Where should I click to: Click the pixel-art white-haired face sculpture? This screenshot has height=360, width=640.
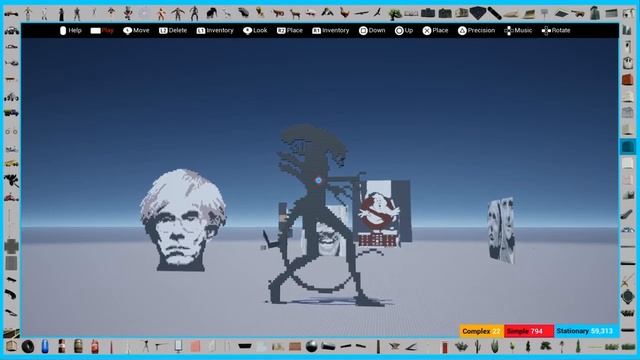click(182, 220)
